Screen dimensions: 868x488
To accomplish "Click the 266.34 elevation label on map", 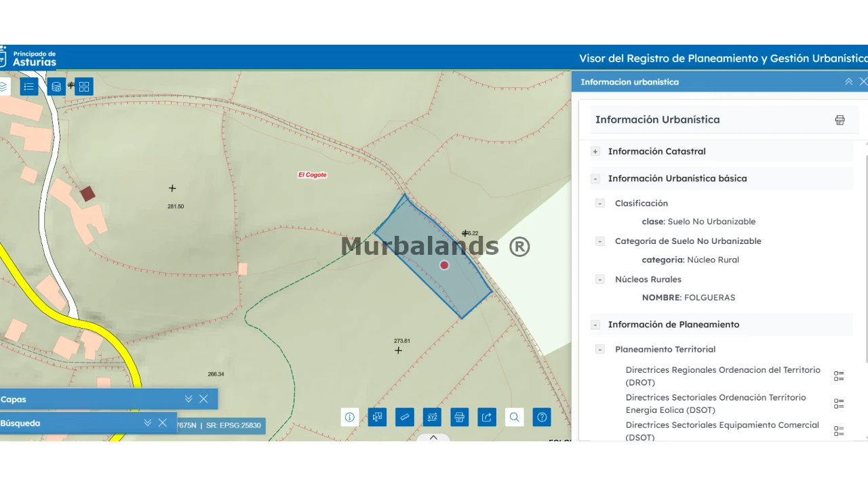I will pos(216,374).
